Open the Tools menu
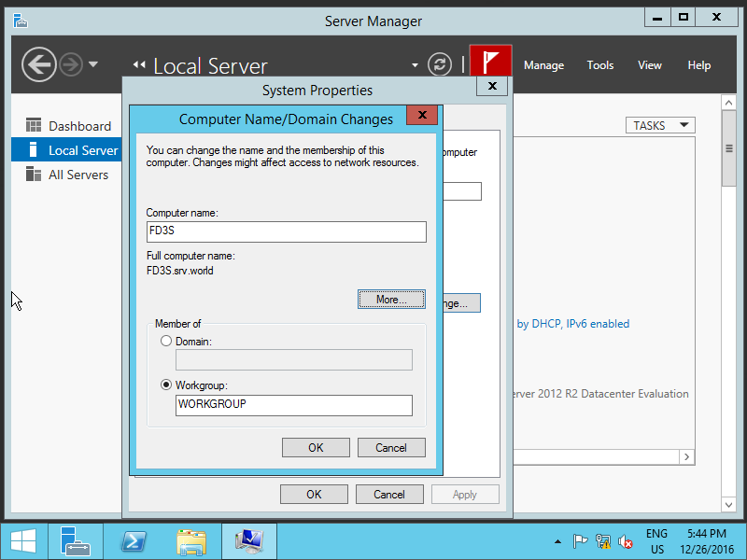Screen dimensions: 747x560 click(x=599, y=65)
